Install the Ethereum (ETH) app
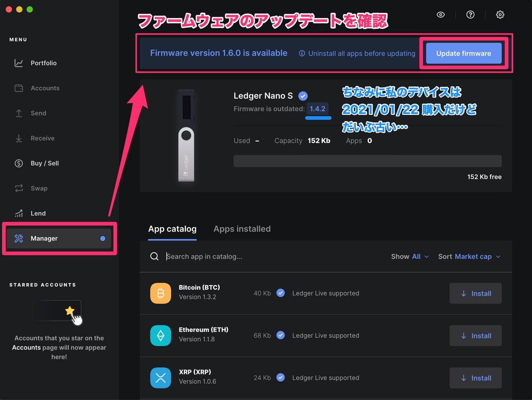The width and height of the screenshot is (532, 400). click(476, 336)
